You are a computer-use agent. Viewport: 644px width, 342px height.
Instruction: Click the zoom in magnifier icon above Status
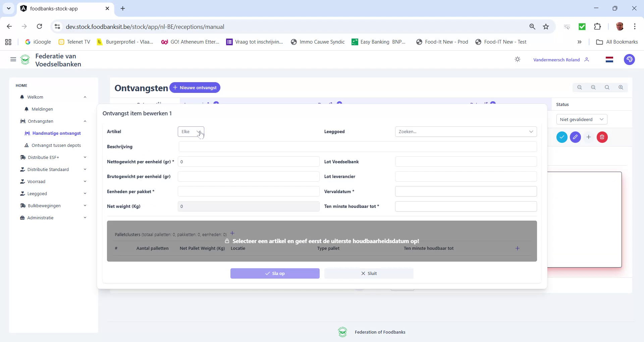[621, 87]
